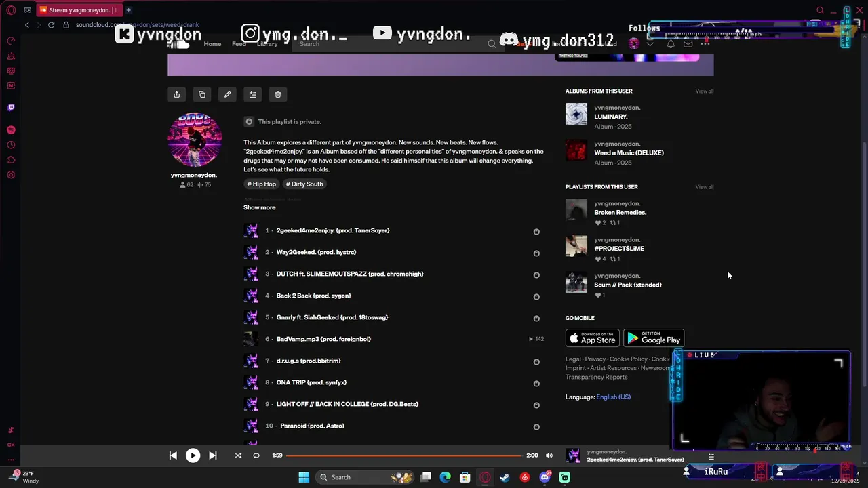Open a new browser tab

point(128,10)
